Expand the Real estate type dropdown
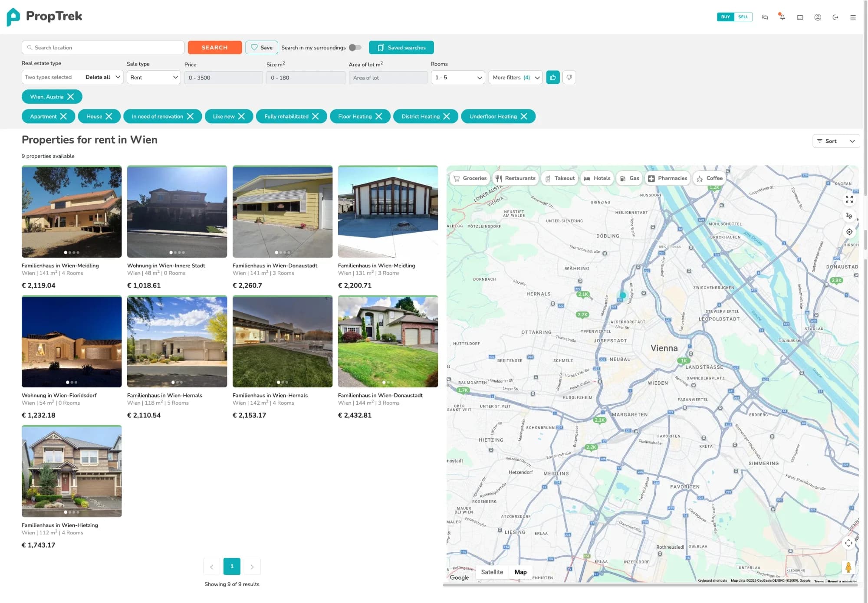The width and height of the screenshot is (868, 603). pos(118,77)
